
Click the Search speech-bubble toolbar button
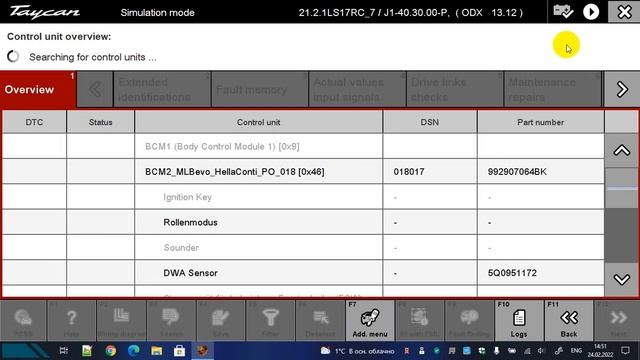[171, 320]
